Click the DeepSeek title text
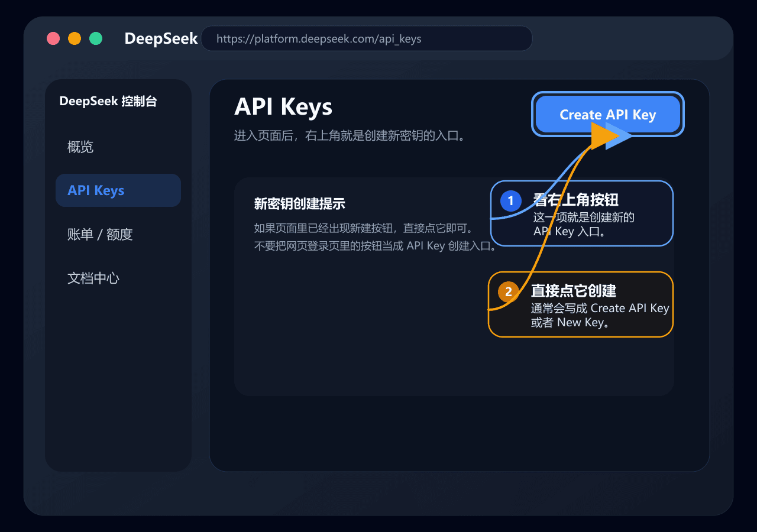This screenshot has height=532, width=757. tap(161, 38)
